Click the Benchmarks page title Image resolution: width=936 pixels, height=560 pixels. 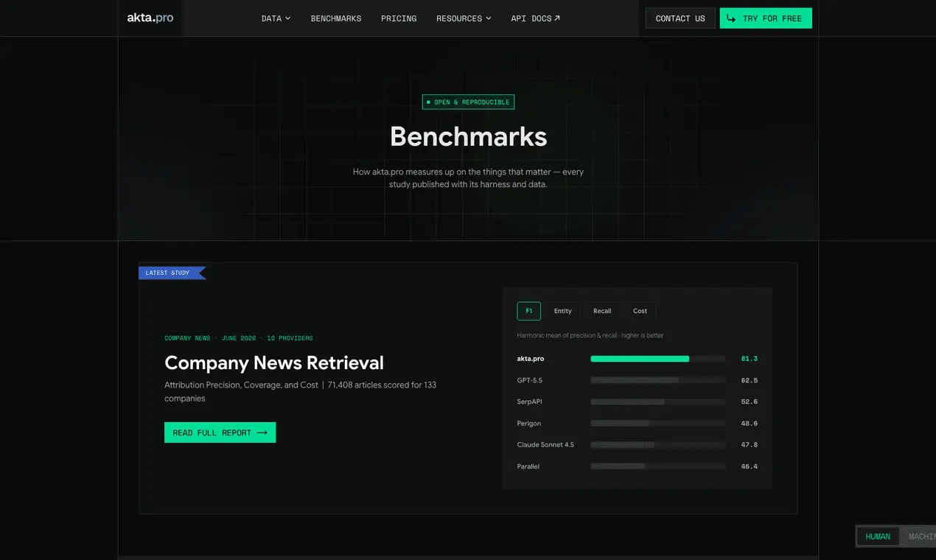coord(468,136)
